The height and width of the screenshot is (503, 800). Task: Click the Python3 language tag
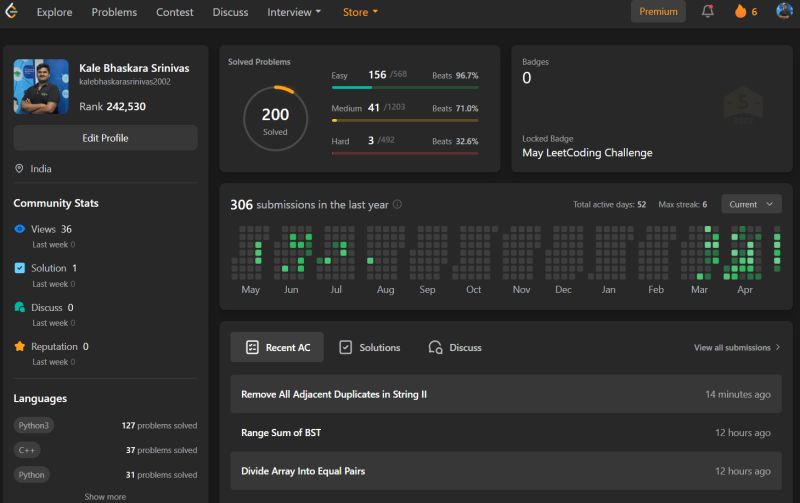[x=33, y=425]
